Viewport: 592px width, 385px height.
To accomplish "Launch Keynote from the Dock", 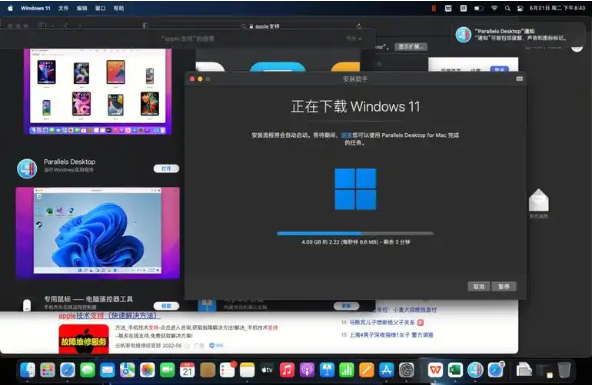I will tap(327, 370).
